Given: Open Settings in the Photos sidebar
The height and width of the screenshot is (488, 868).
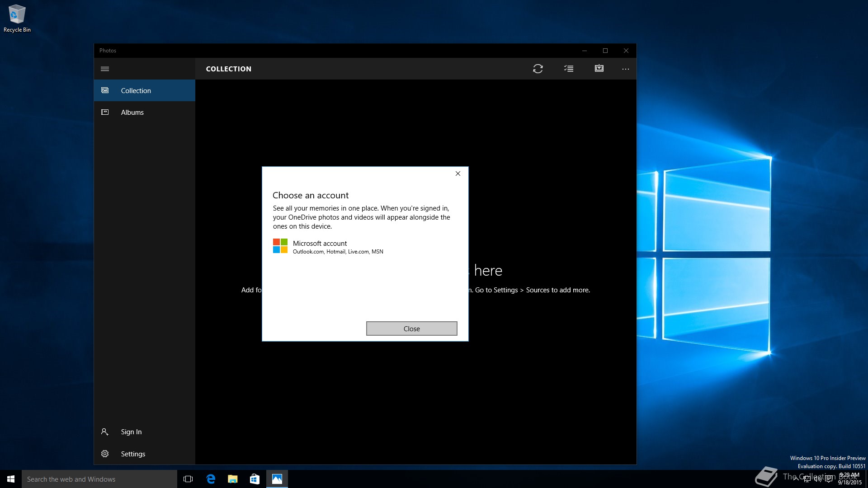Looking at the screenshot, I should click(144, 454).
